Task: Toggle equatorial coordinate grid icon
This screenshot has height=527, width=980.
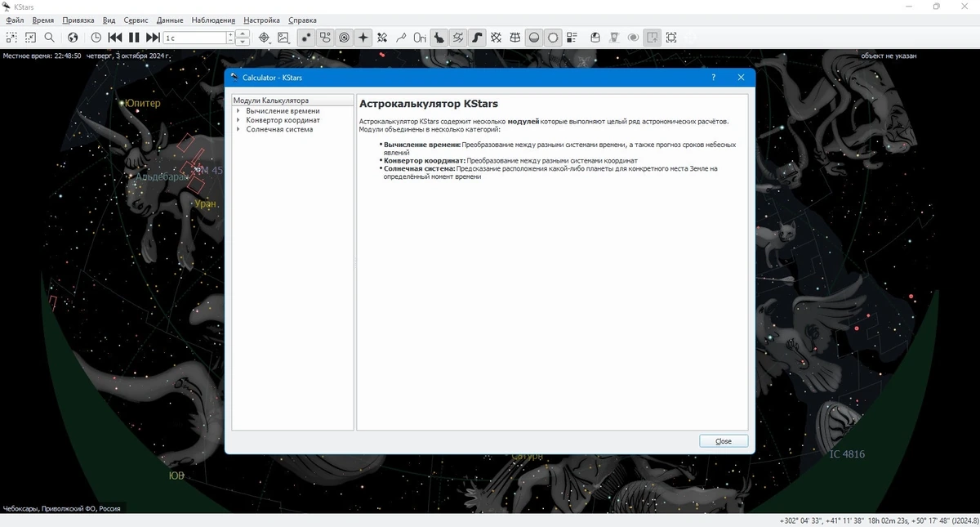Action: [496, 38]
